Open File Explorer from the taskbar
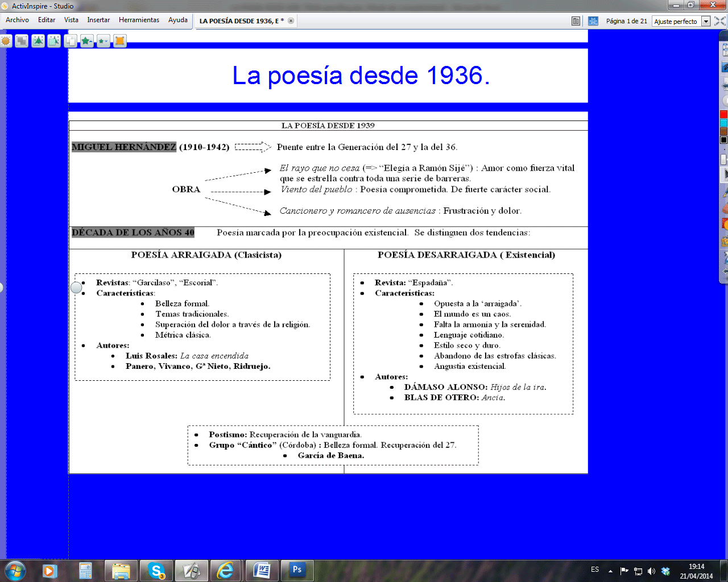The image size is (728, 582). tap(121, 571)
